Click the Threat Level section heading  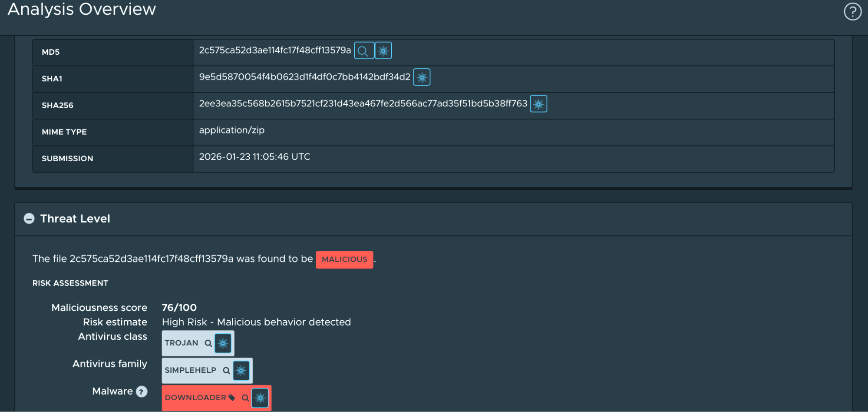(75, 219)
